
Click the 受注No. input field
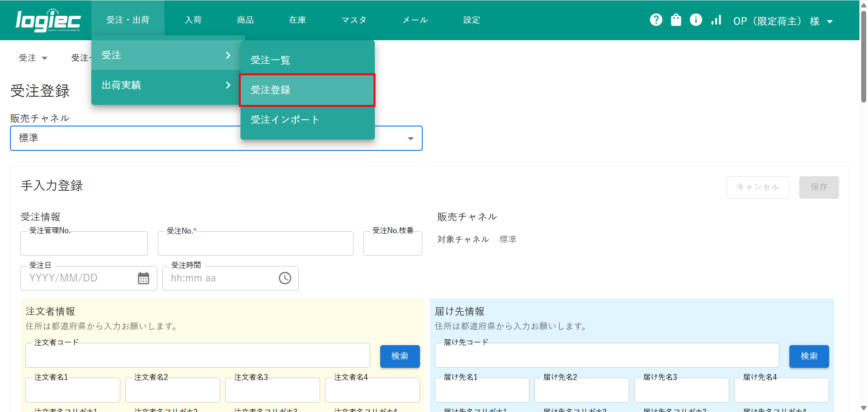pyautogui.click(x=255, y=244)
